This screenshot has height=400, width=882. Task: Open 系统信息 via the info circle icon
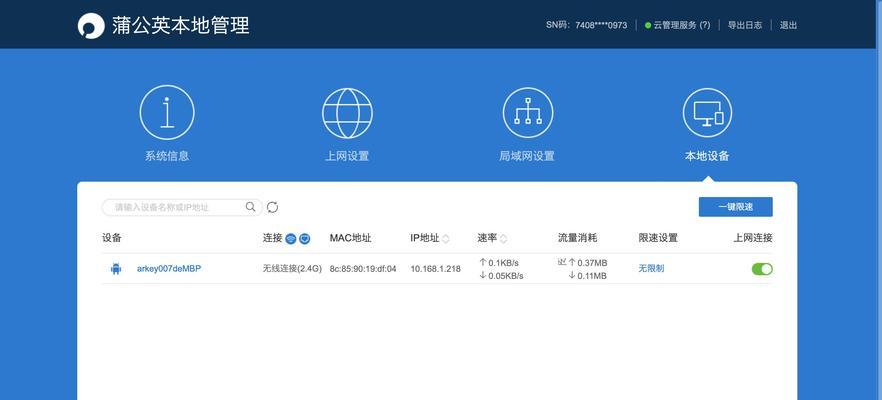click(167, 113)
